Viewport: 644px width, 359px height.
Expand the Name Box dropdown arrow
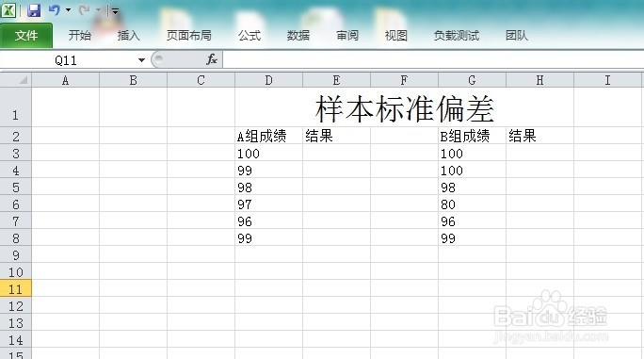pos(141,60)
